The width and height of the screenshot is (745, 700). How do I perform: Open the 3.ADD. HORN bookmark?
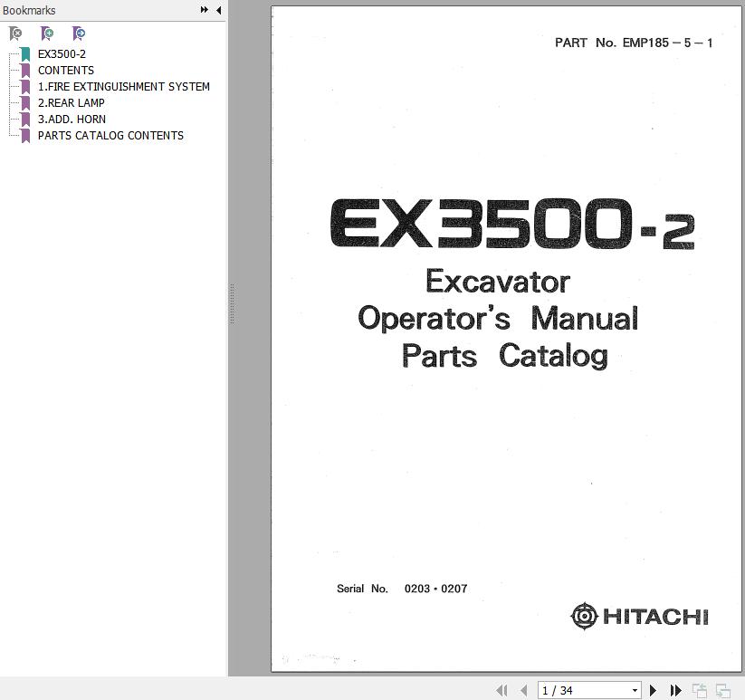(72, 120)
